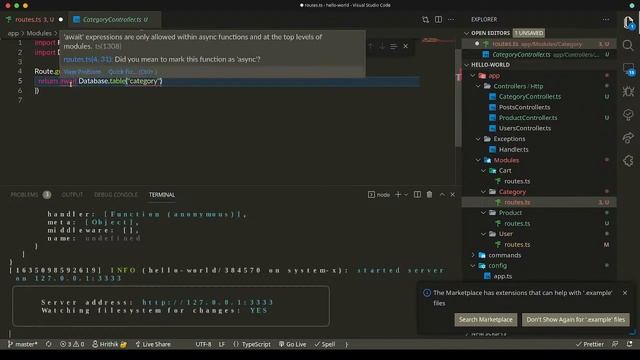Open the tree-shaped icon in the activity bar
This screenshot has width=640, height=360.
[628, 115]
